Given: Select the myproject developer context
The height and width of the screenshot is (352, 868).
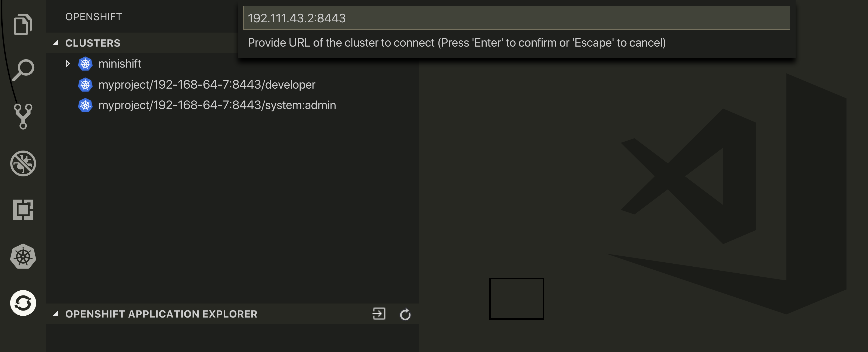Looking at the screenshot, I should coord(207,84).
